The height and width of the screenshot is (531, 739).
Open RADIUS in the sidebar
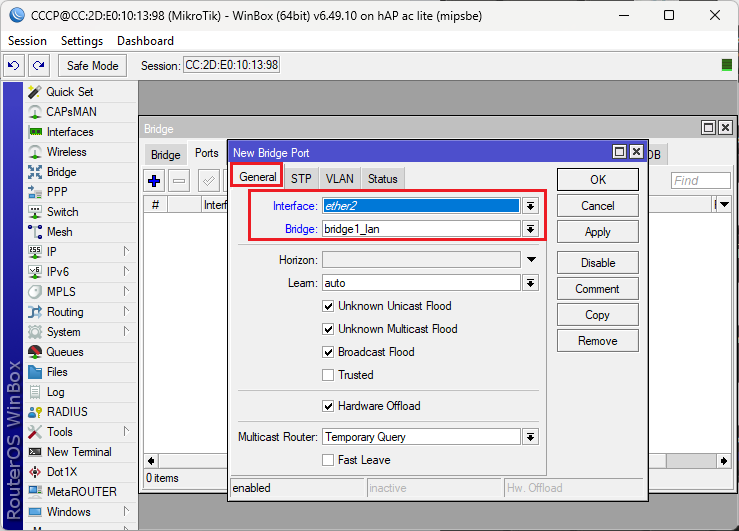(x=67, y=412)
